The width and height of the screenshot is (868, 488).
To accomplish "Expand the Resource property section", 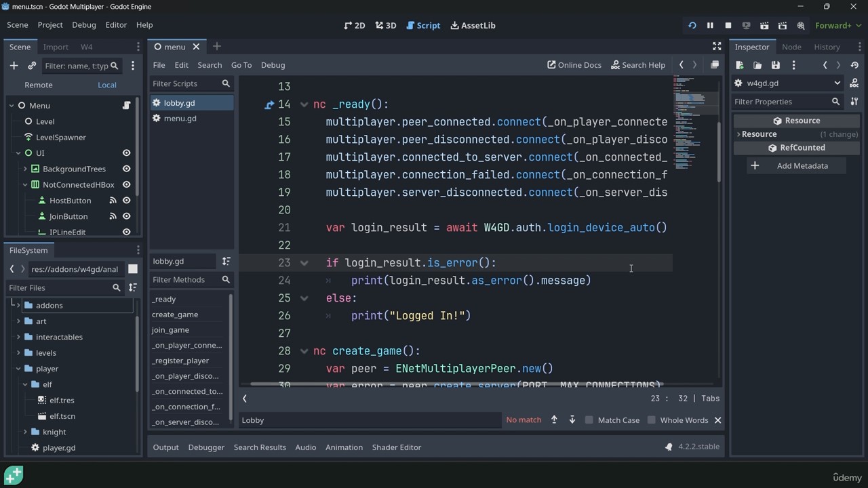I will [x=738, y=134].
